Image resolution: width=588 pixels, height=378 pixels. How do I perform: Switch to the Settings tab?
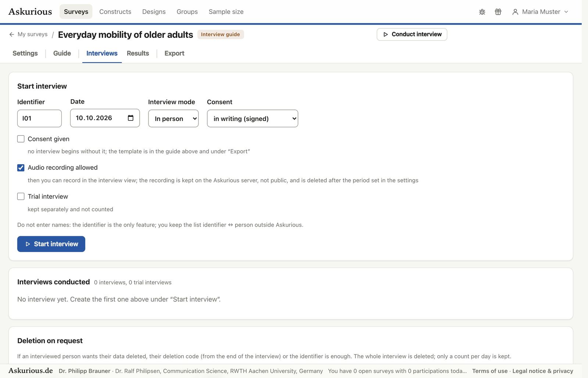coord(25,53)
